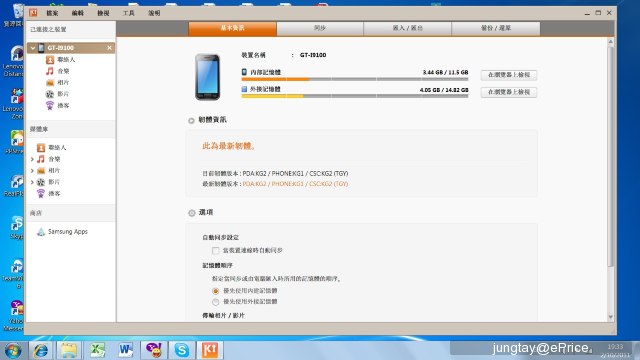Launch Internet Explorer from the taskbar
The height and width of the screenshot is (360, 640).
(x=41, y=351)
